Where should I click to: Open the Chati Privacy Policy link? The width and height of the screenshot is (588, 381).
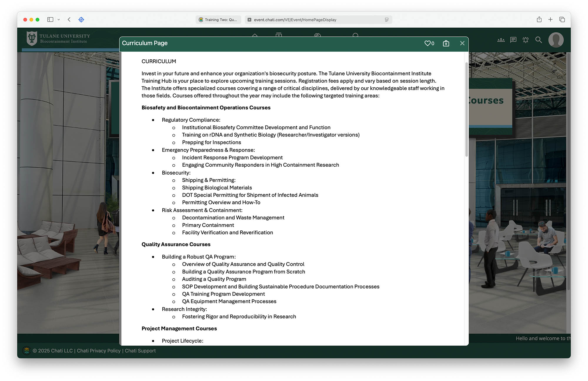point(98,351)
